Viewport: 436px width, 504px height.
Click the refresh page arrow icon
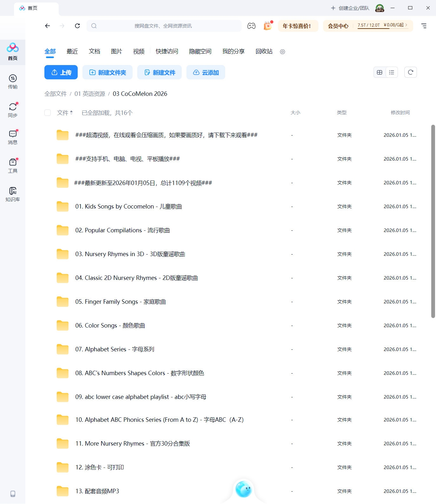[x=77, y=26]
